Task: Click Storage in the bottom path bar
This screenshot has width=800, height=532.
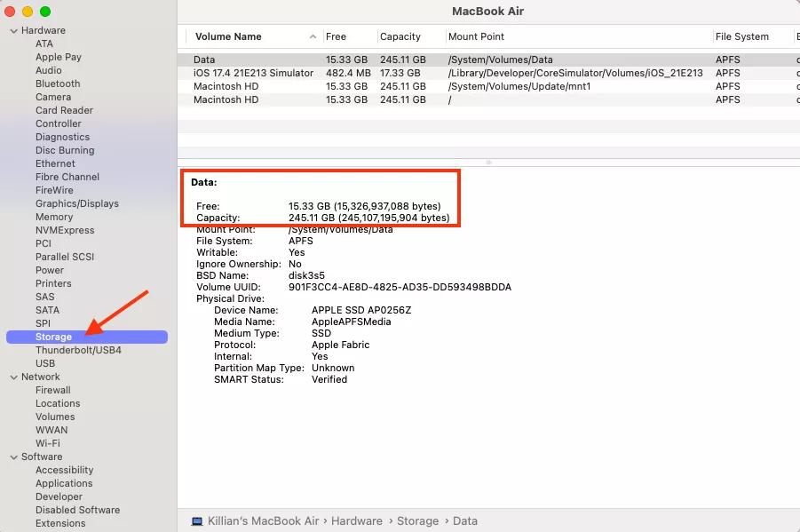Action: coord(417,521)
